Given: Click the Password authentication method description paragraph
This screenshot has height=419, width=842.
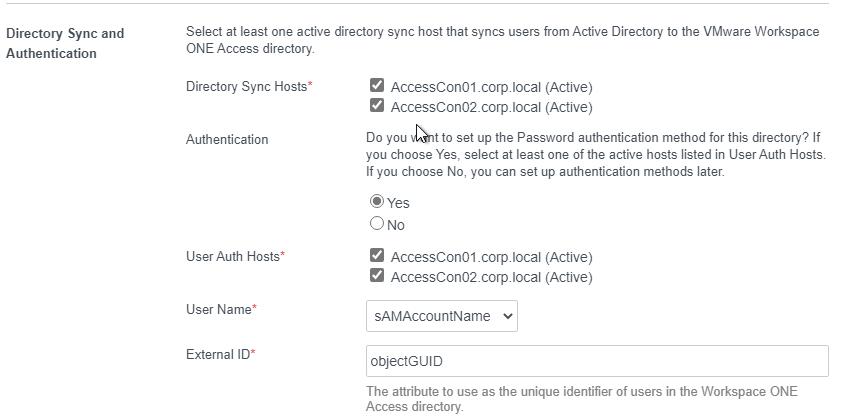Looking at the screenshot, I should click(596, 155).
